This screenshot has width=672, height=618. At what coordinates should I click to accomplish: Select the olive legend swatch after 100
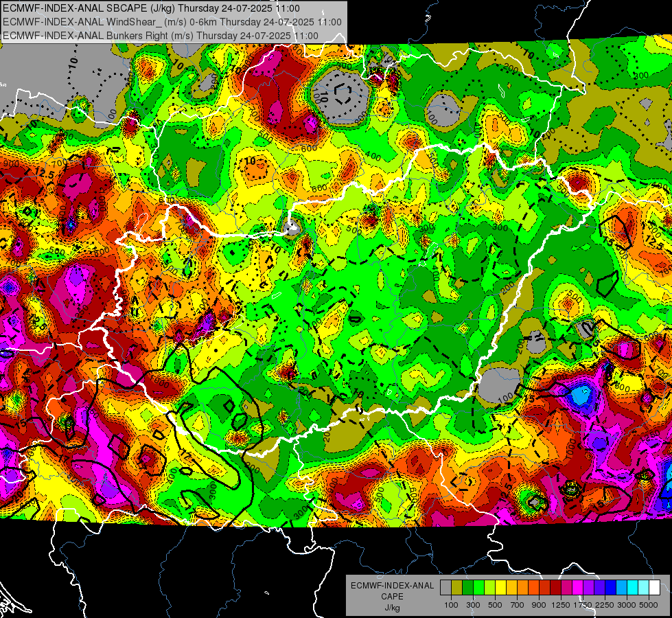click(x=457, y=588)
